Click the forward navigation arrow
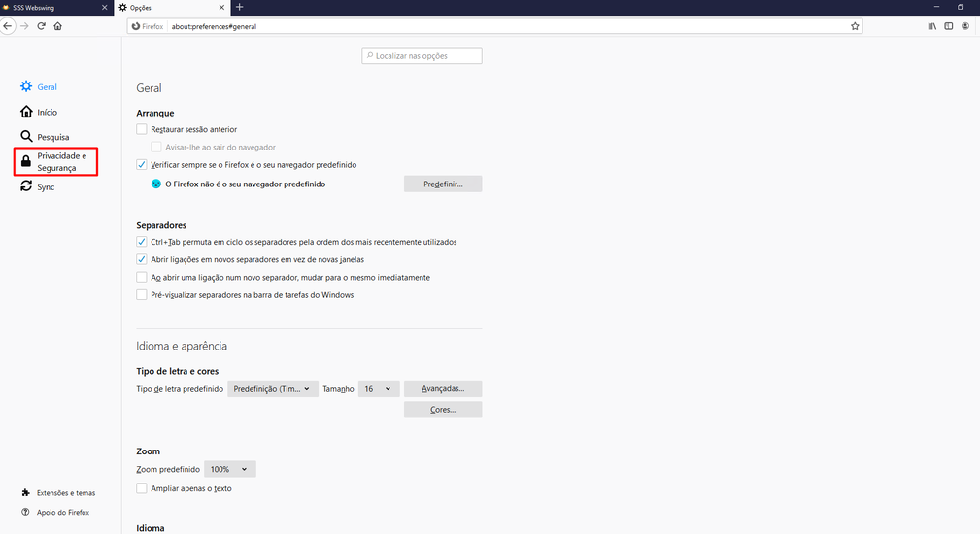Screen dimensions: 980x534 [24, 26]
